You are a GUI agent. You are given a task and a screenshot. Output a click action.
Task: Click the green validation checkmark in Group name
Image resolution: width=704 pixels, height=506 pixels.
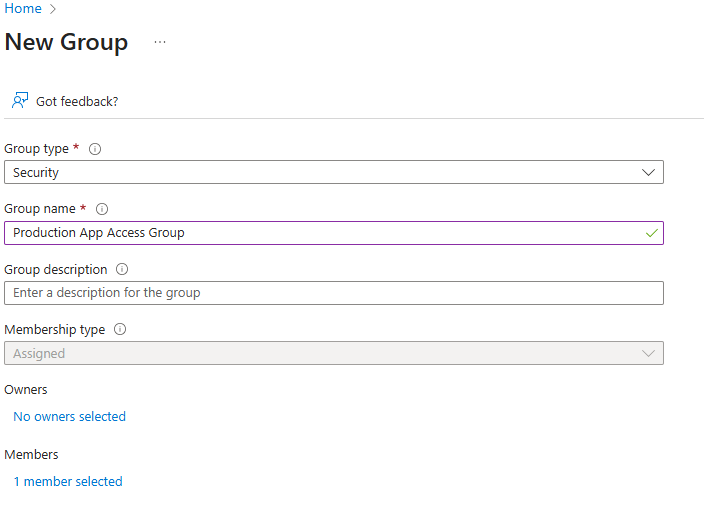tap(651, 233)
